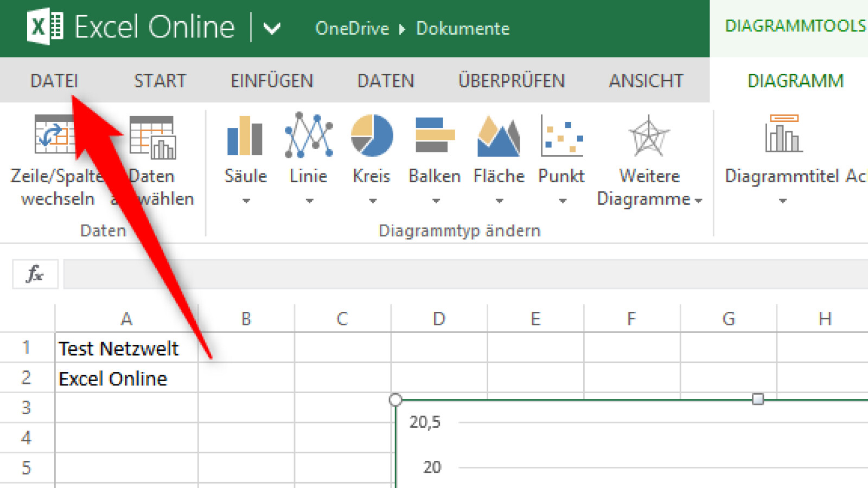868x488 pixels.
Task: Go to the OneDrive breadcrumb link
Action: click(x=352, y=28)
